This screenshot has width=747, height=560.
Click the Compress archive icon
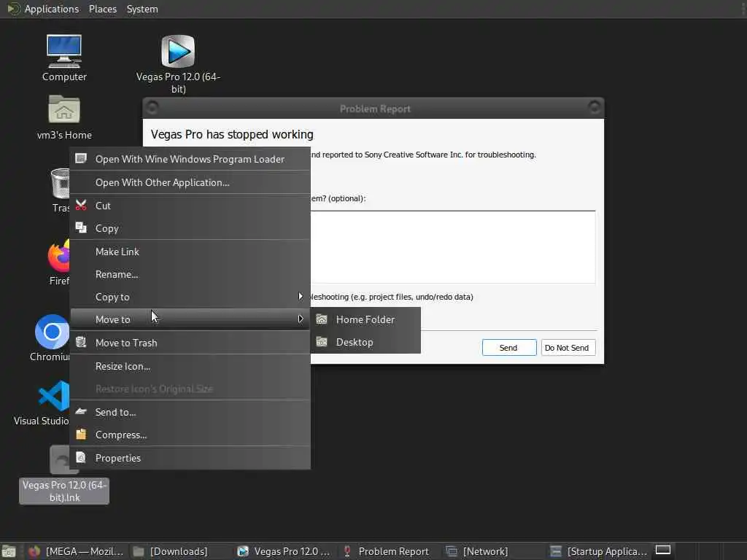(81, 434)
